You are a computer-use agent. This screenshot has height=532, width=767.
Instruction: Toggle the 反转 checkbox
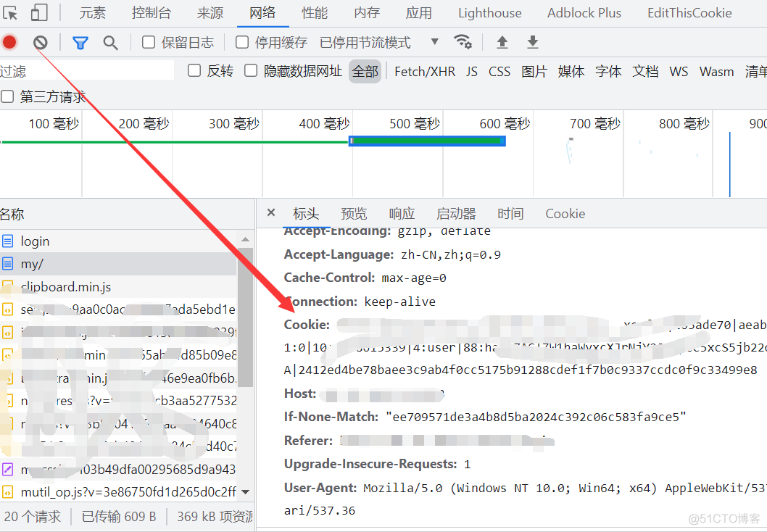pos(194,71)
